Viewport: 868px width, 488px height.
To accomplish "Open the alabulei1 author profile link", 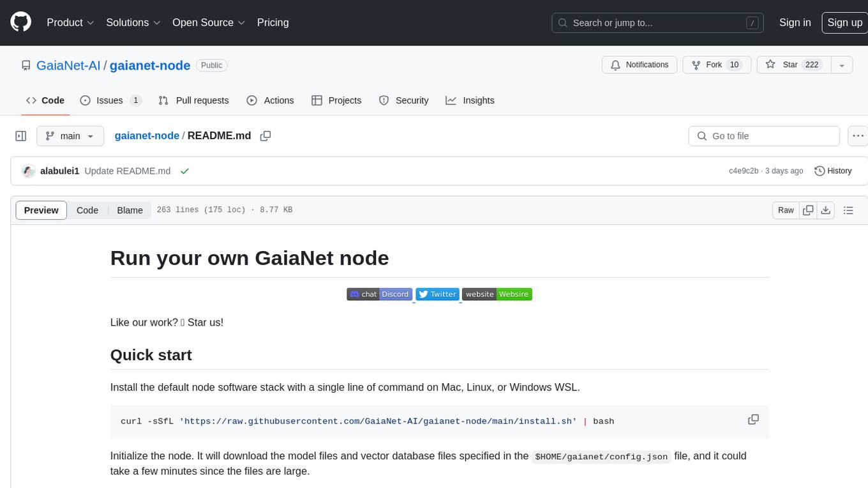I will tap(60, 171).
